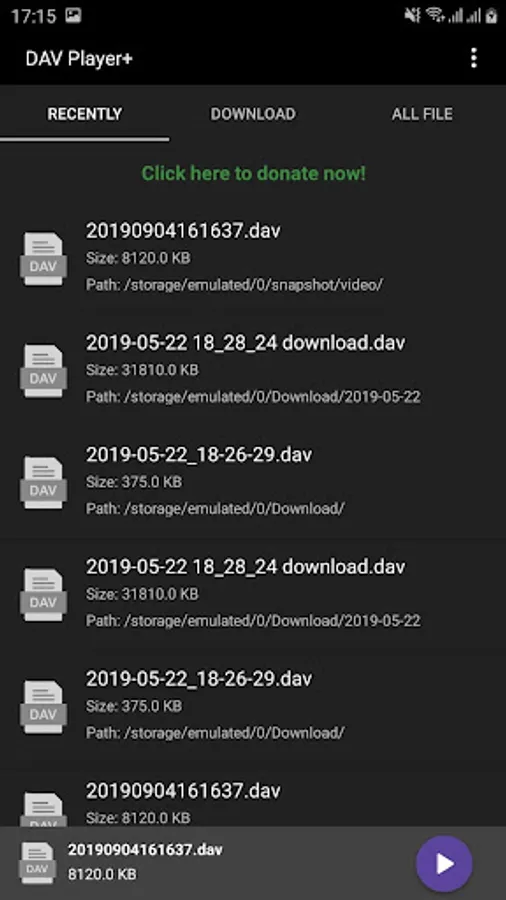506x900 pixels.
Task: Click DAV icon beside first 375.0 KB file
Action: click(x=44, y=483)
